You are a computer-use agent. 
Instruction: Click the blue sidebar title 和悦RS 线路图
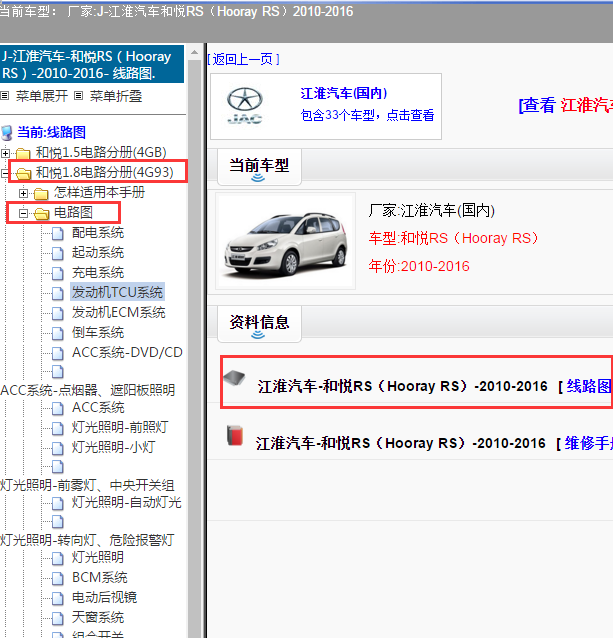[x=92, y=65]
